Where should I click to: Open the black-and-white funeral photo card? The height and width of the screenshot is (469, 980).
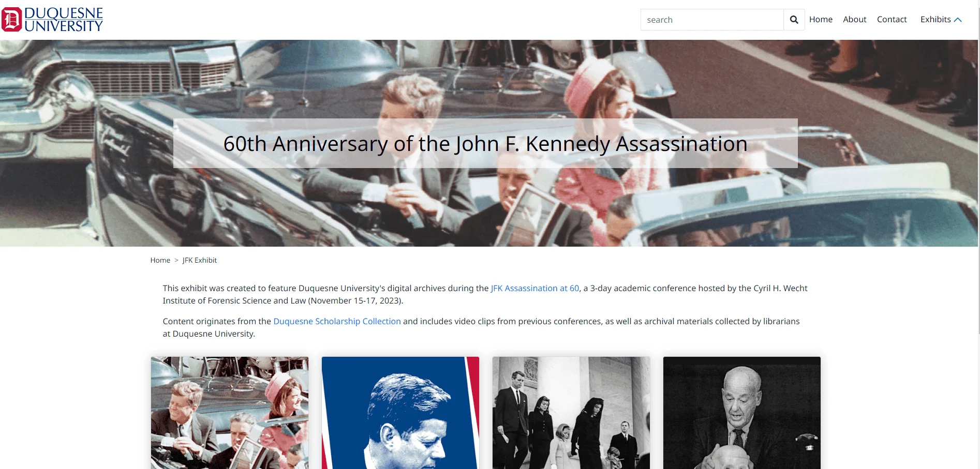click(x=571, y=413)
